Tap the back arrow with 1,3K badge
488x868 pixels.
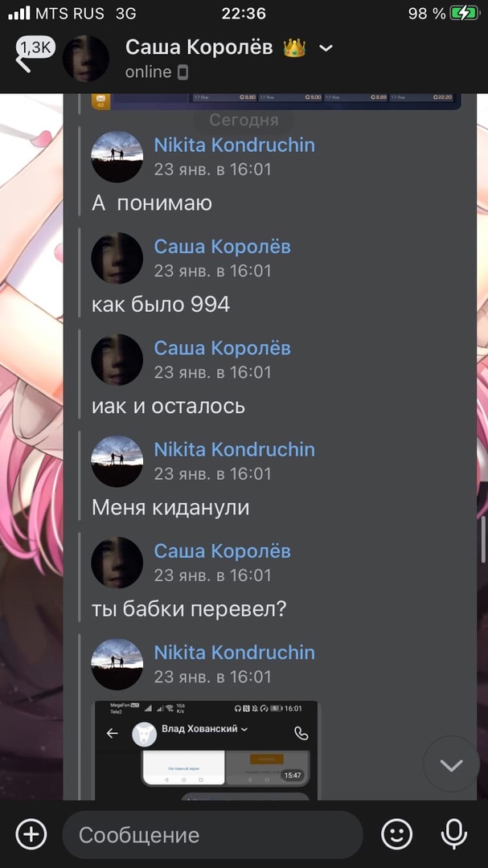tap(32, 55)
